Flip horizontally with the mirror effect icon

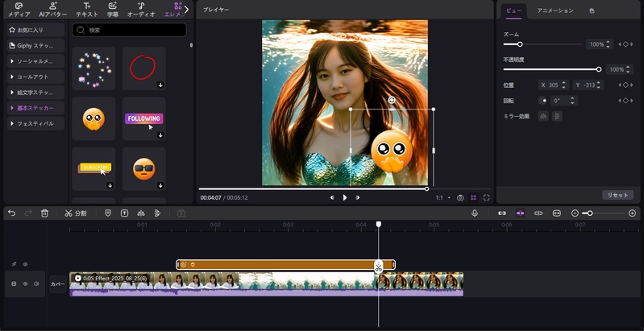coord(543,117)
